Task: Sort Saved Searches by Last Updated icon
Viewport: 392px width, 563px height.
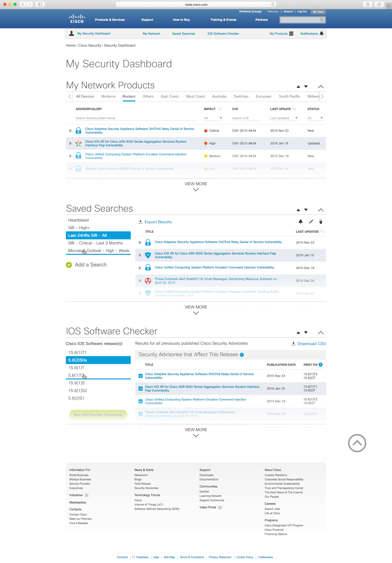Action: [322, 232]
